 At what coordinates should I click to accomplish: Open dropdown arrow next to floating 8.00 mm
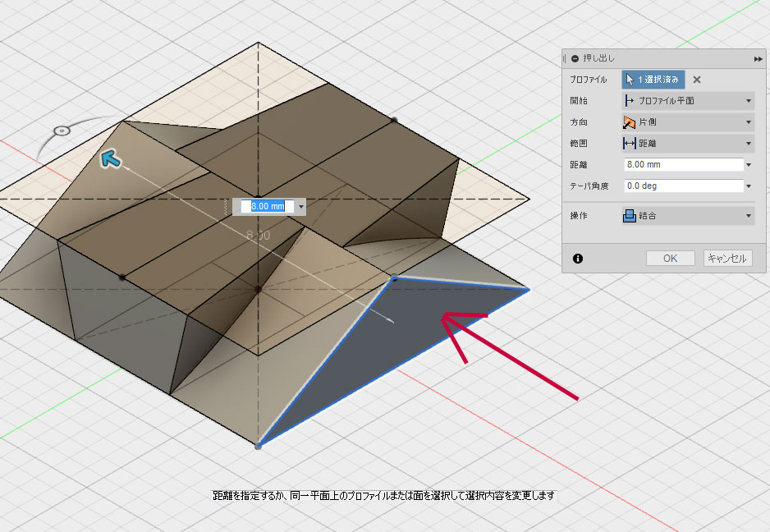click(x=301, y=207)
